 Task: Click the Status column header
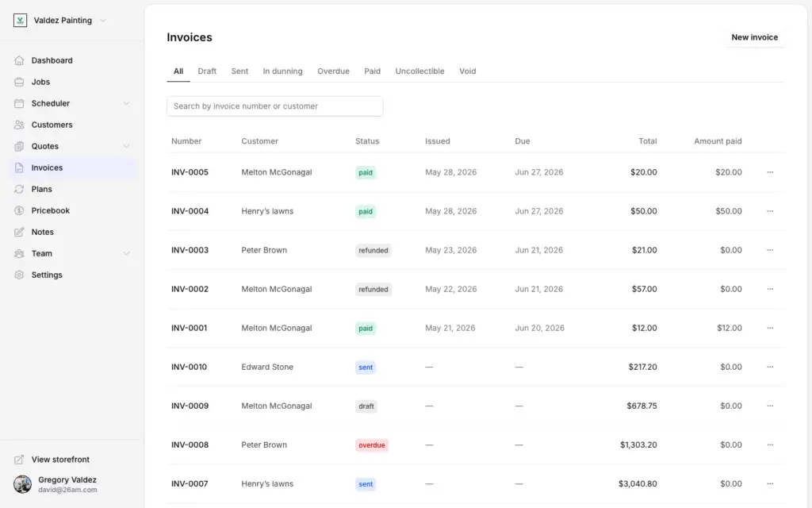[x=367, y=141]
